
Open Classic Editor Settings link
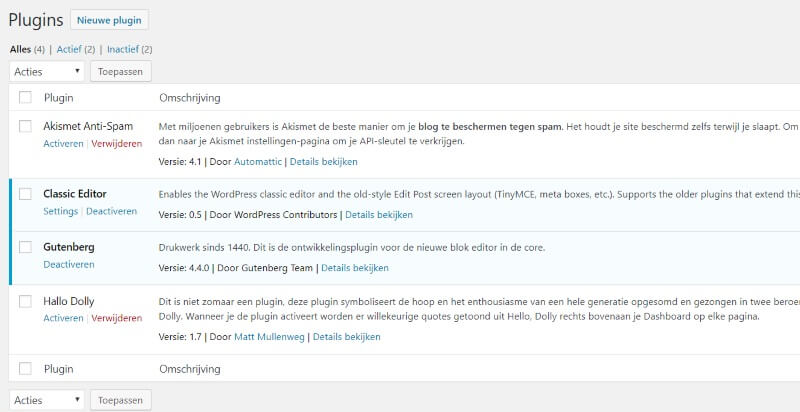61,211
